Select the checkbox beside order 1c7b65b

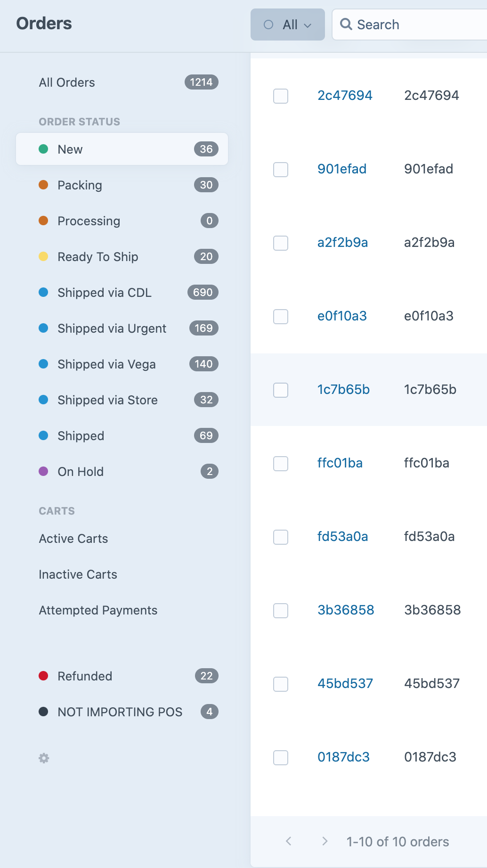280,390
